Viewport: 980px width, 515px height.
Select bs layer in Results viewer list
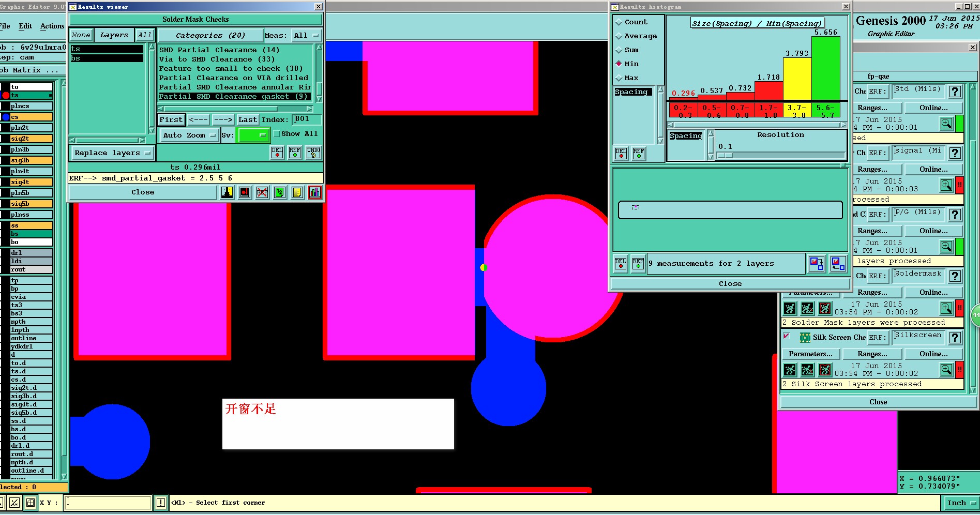tap(107, 58)
